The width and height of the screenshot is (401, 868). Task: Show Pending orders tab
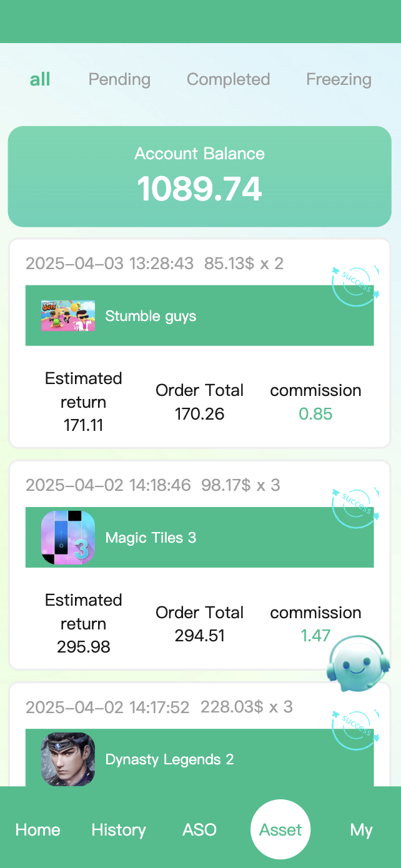[119, 79]
